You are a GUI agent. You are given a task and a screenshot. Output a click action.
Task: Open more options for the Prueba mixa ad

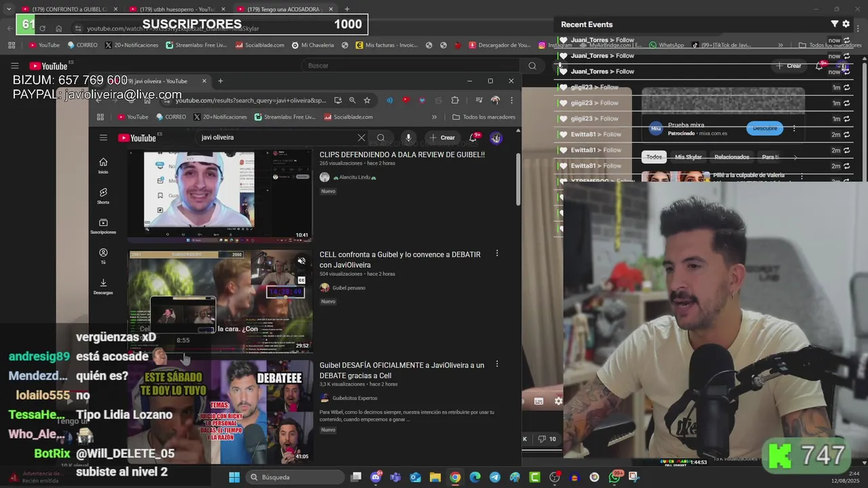pos(794,128)
